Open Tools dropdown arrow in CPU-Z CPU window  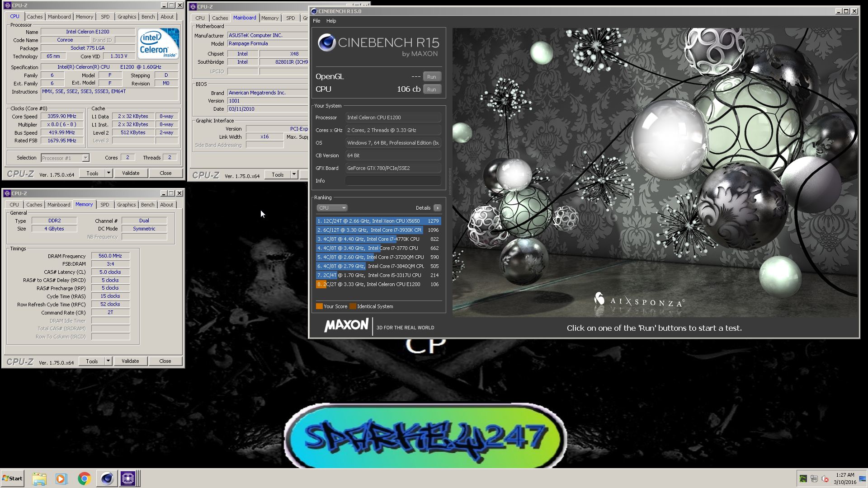click(x=108, y=173)
